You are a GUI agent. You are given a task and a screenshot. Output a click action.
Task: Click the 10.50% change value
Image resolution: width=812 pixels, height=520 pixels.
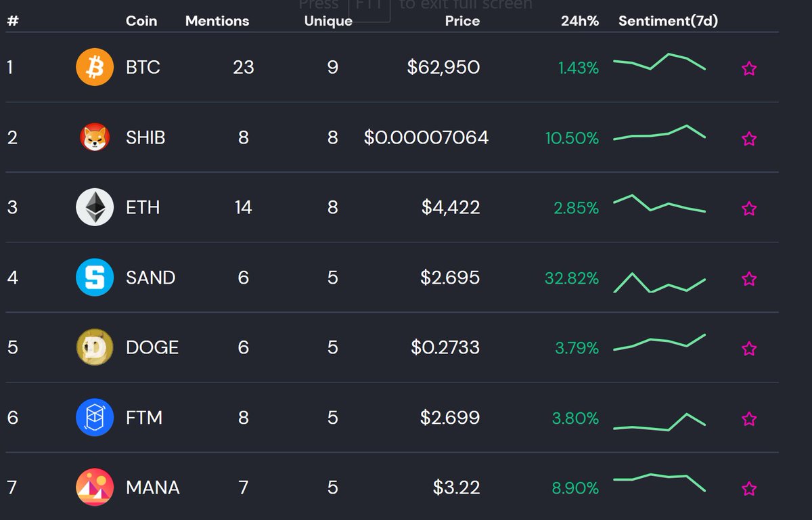pyautogui.click(x=572, y=139)
